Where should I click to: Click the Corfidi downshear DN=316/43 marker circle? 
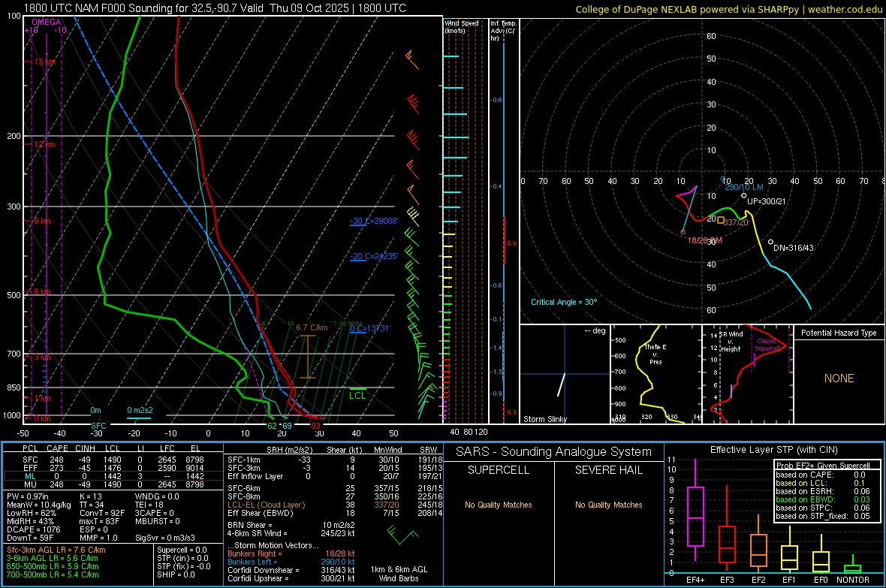tap(770, 242)
